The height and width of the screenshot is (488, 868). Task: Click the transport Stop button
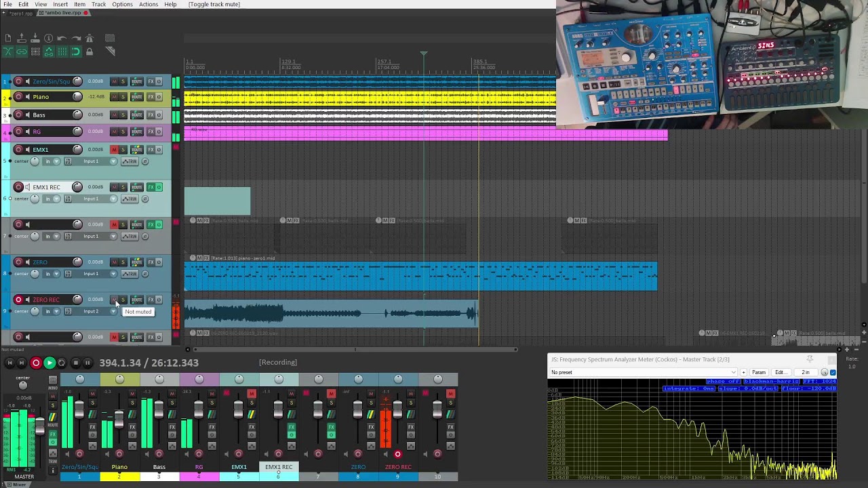[75, 363]
